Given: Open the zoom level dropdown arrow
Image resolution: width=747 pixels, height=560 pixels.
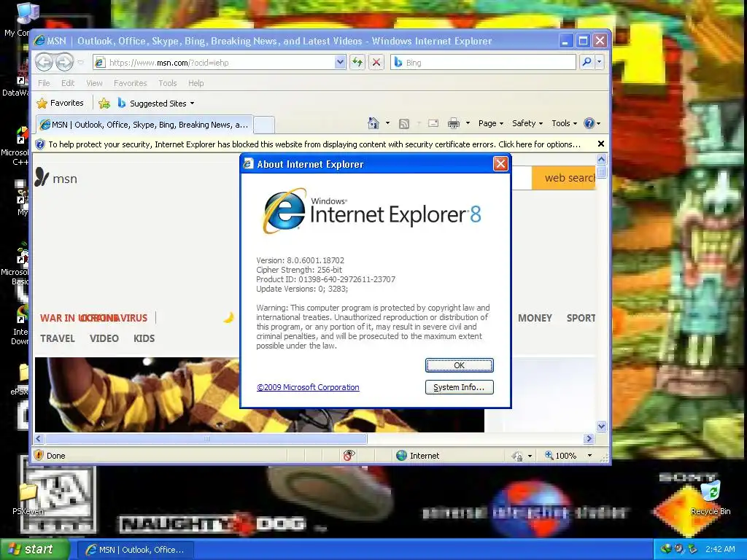Looking at the screenshot, I should pyautogui.click(x=589, y=456).
